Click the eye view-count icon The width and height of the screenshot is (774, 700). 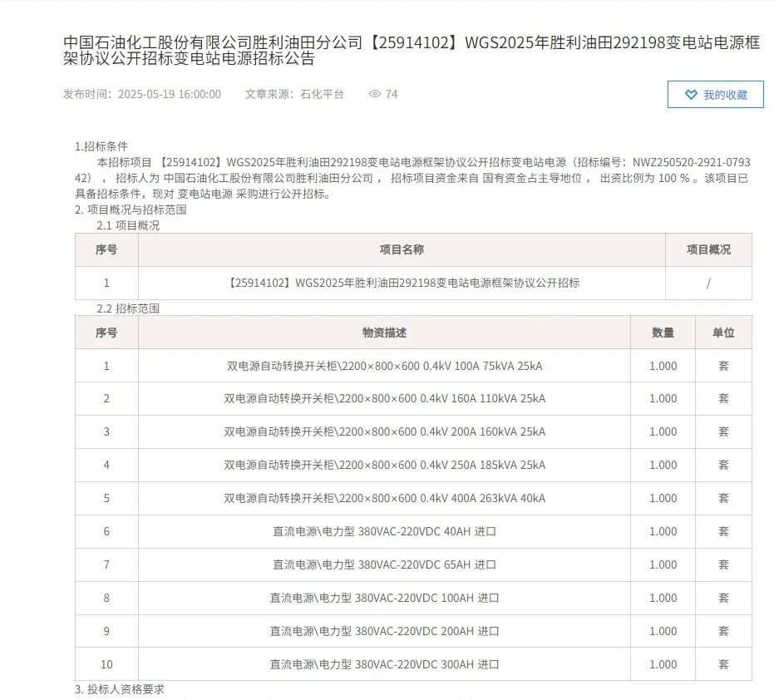375,94
